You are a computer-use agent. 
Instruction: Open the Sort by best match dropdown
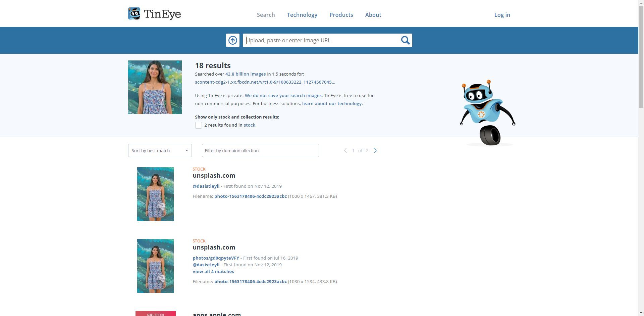pos(160,150)
